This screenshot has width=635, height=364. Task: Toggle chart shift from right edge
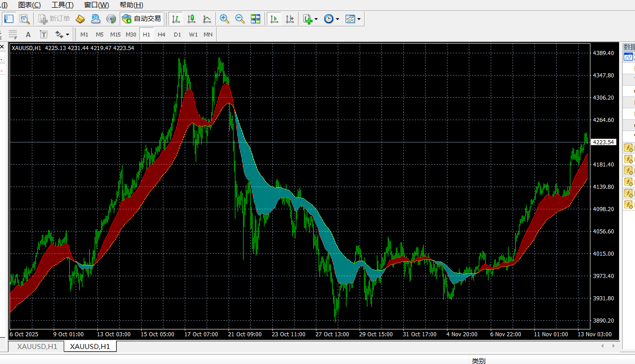290,19
